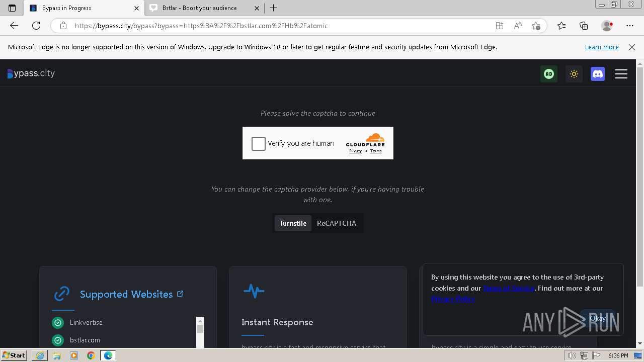Open Windows Media Player from taskbar
Screen dimensions: 644x362
tap(74, 355)
